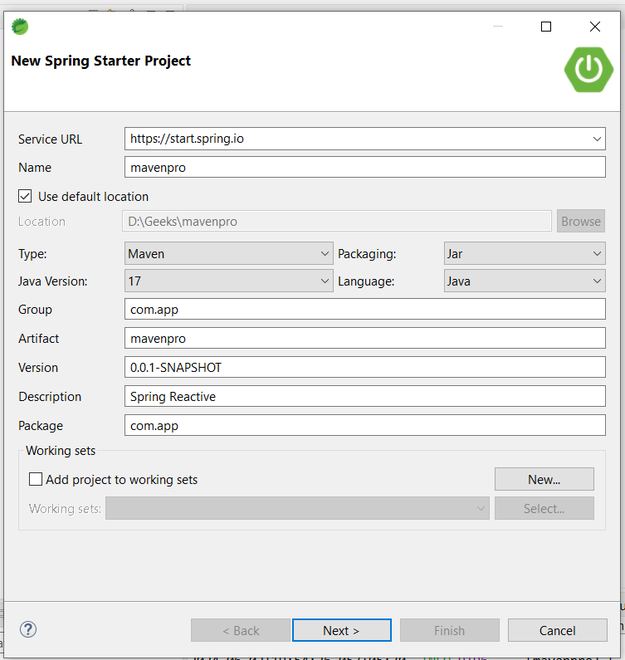
Task: Open the Service URL dropdown
Action: [x=597, y=139]
